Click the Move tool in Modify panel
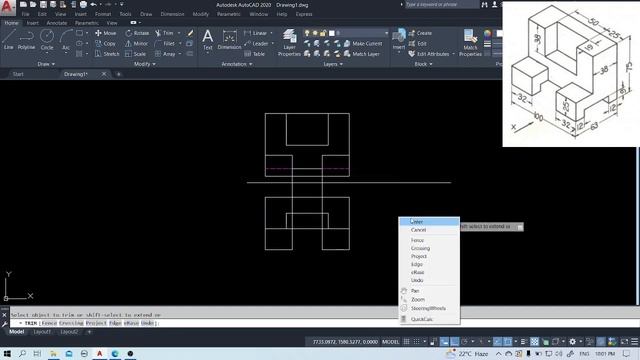640x360 pixels. click(106, 33)
